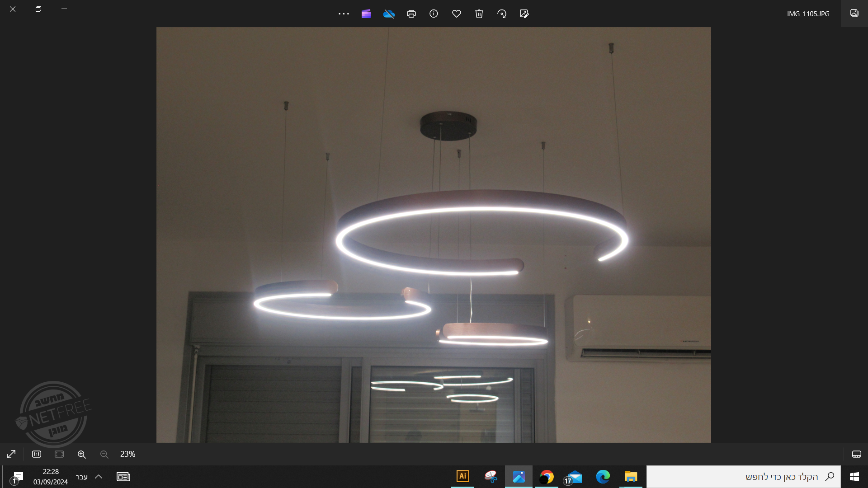Screen dimensions: 868x488
Task: Toggle favorite heart icon
Action: [x=457, y=14]
